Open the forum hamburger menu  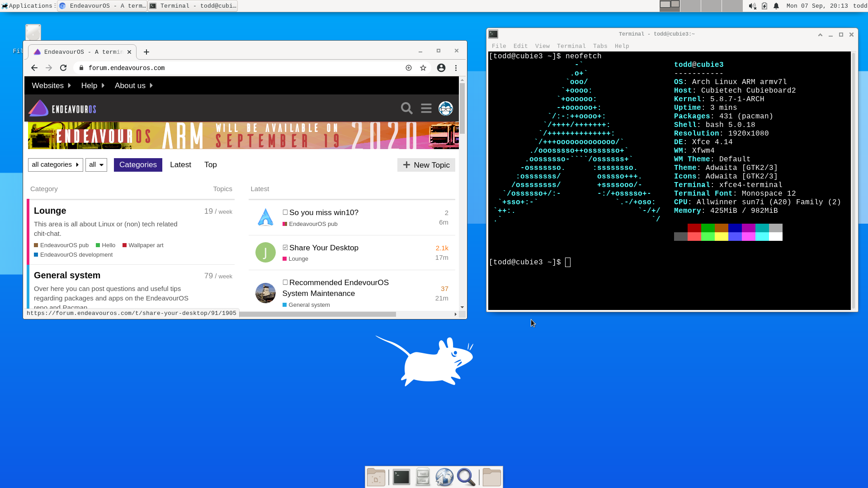pyautogui.click(x=426, y=108)
